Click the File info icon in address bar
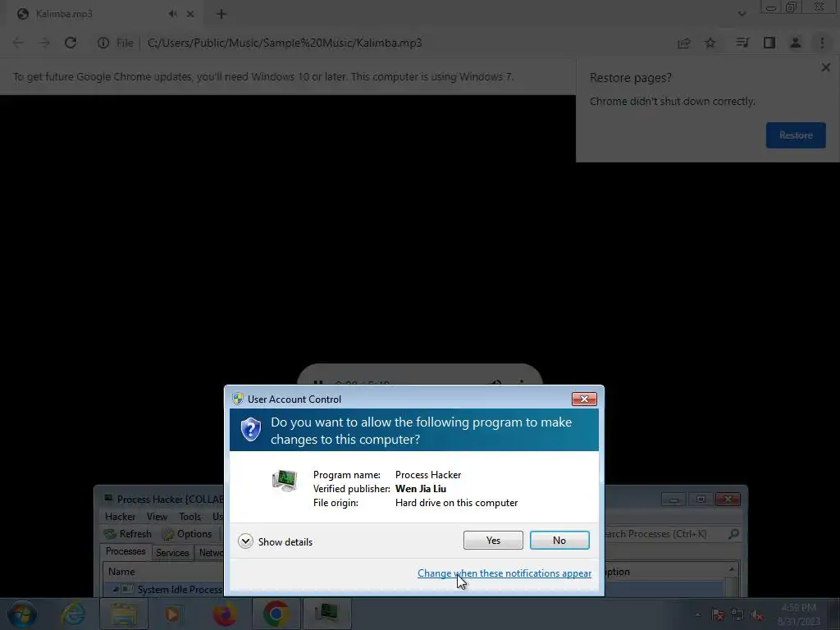 103,43
